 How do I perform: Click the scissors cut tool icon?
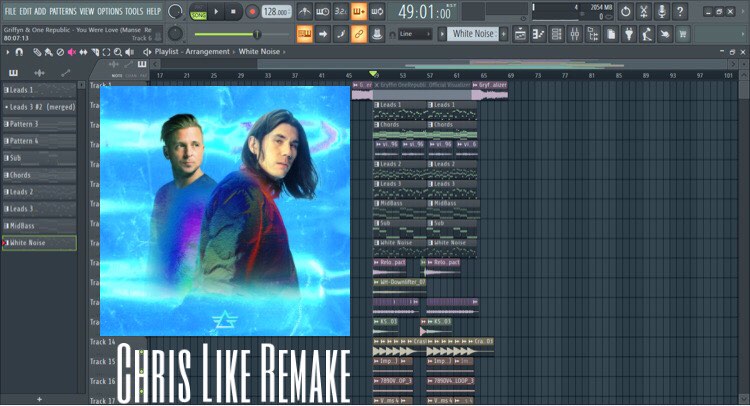(x=644, y=11)
